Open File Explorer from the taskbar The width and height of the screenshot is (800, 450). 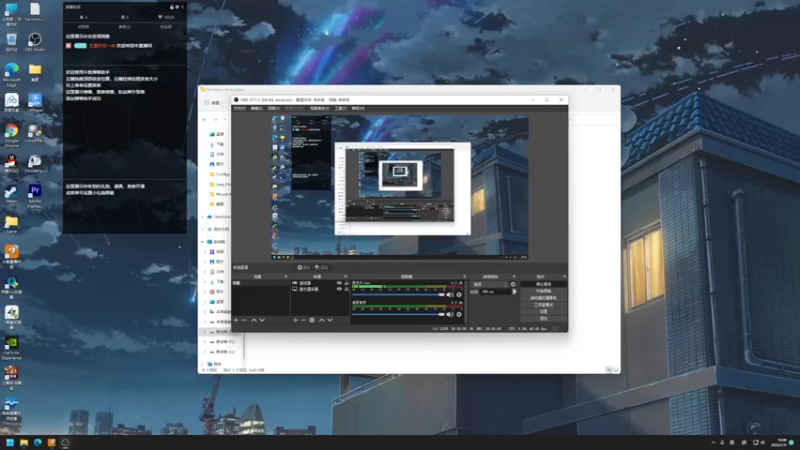(24, 442)
